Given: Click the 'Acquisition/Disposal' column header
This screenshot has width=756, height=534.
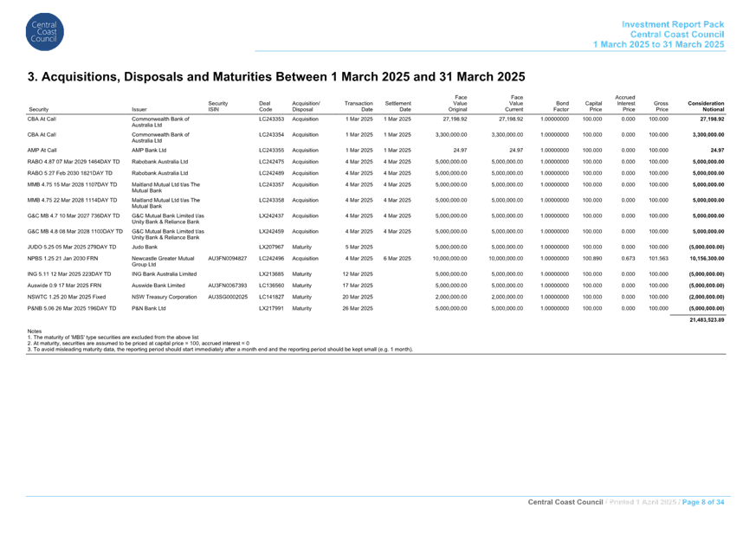Looking at the screenshot, I should click(x=307, y=106).
